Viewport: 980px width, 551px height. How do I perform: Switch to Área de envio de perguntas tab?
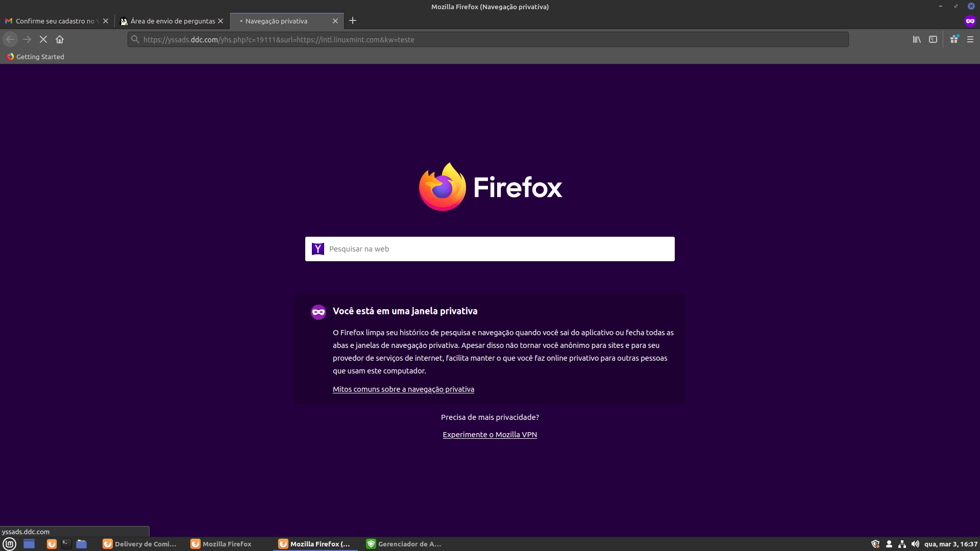172,21
